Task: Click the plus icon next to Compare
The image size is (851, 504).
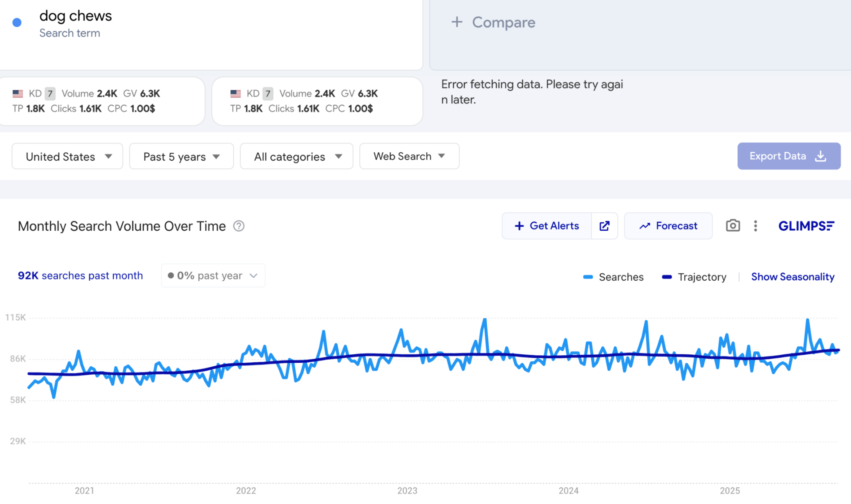Action: click(457, 22)
